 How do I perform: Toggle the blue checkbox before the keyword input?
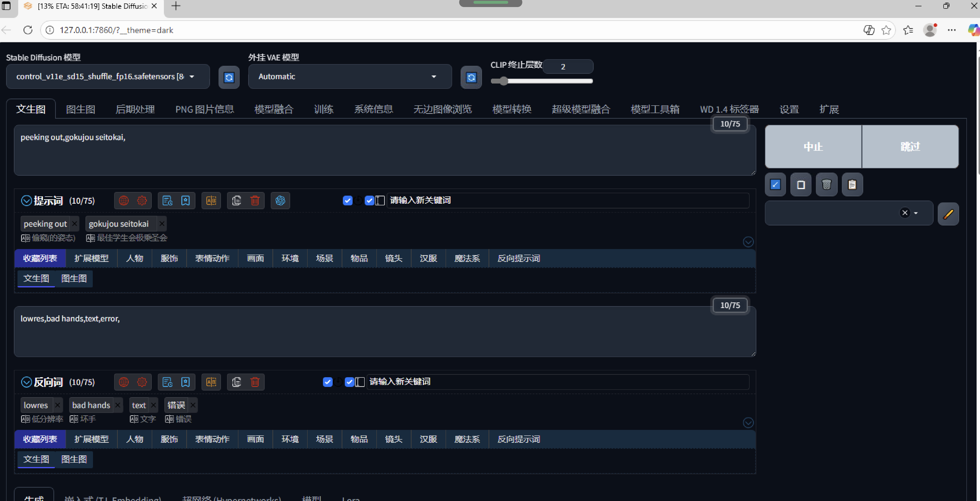347,200
